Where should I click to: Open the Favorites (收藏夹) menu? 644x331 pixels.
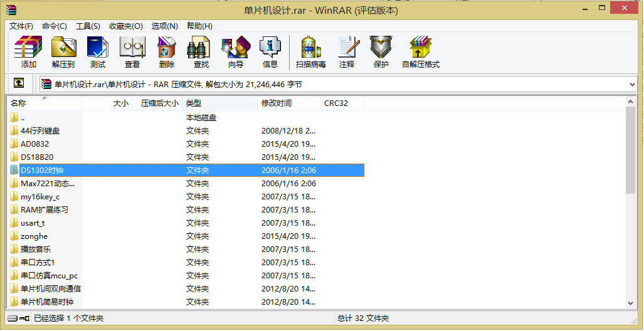125,26
